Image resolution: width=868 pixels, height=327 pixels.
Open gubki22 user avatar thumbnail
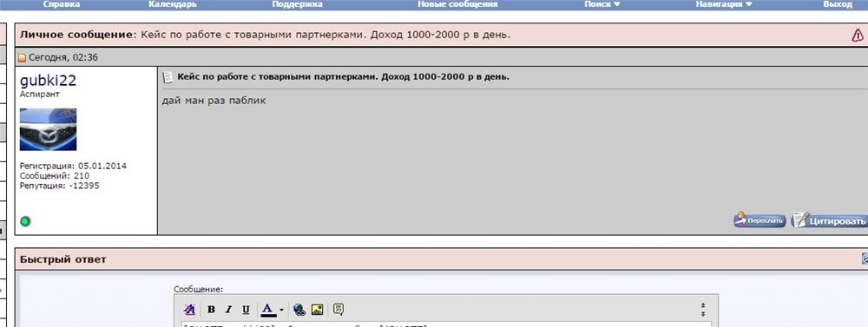[48, 129]
